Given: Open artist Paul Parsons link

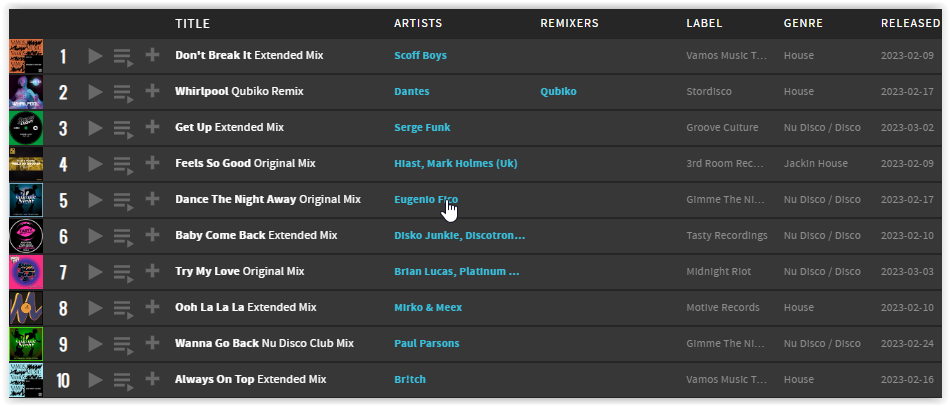Looking at the screenshot, I should (x=427, y=344).
